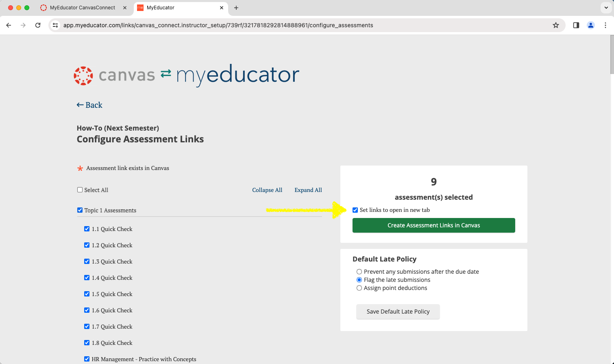Select Prevent any submissions after due date
Image resolution: width=614 pixels, height=364 pixels.
[359, 272]
